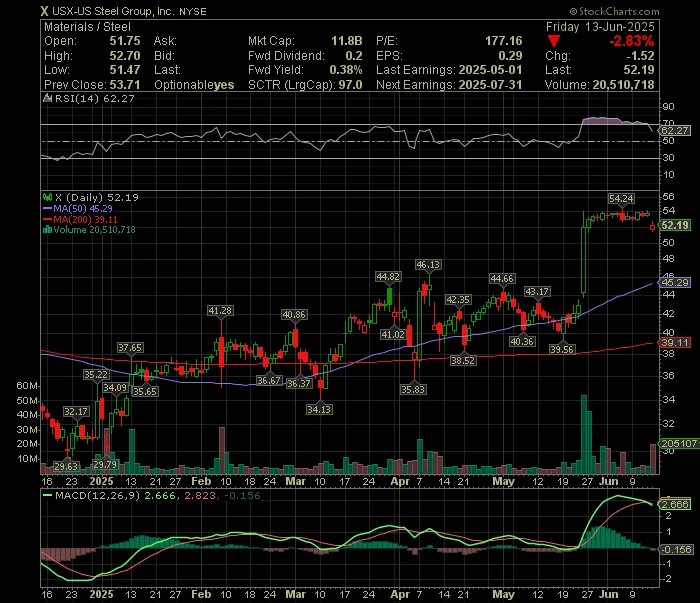Click the Jun label on price chart axis

tap(608, 482)
